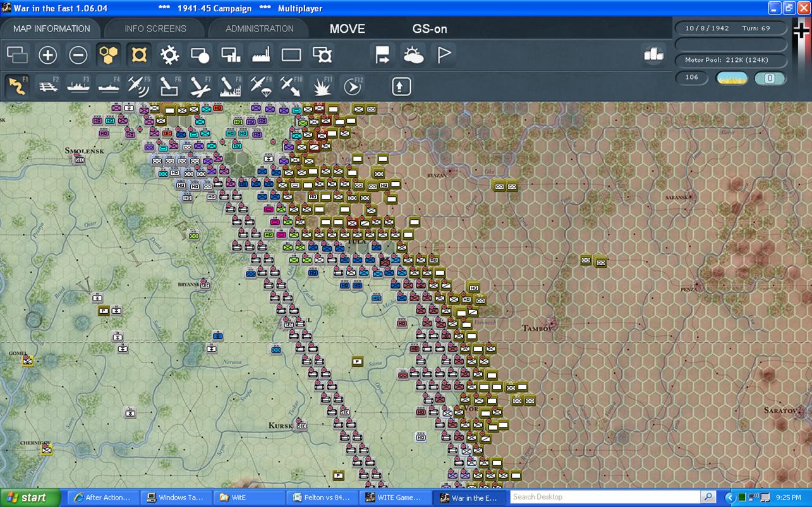
Task: Switch to the Info Screens tab
Action: tap(155, 28)
